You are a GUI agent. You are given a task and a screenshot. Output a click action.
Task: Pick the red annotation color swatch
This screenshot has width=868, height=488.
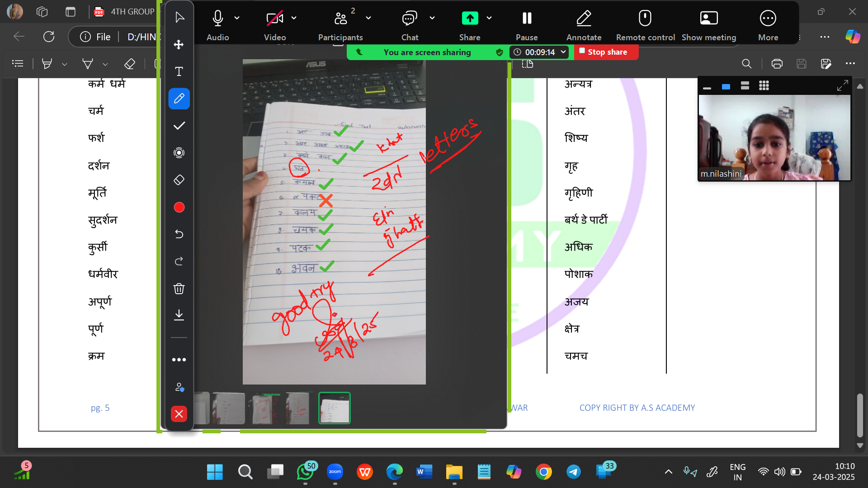[x=179, y=207]
